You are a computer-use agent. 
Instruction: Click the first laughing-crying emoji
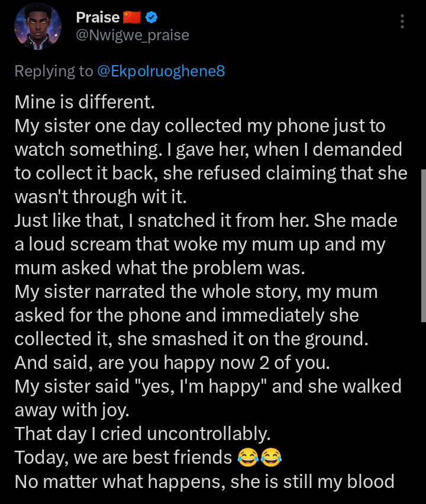coord(247,457)
